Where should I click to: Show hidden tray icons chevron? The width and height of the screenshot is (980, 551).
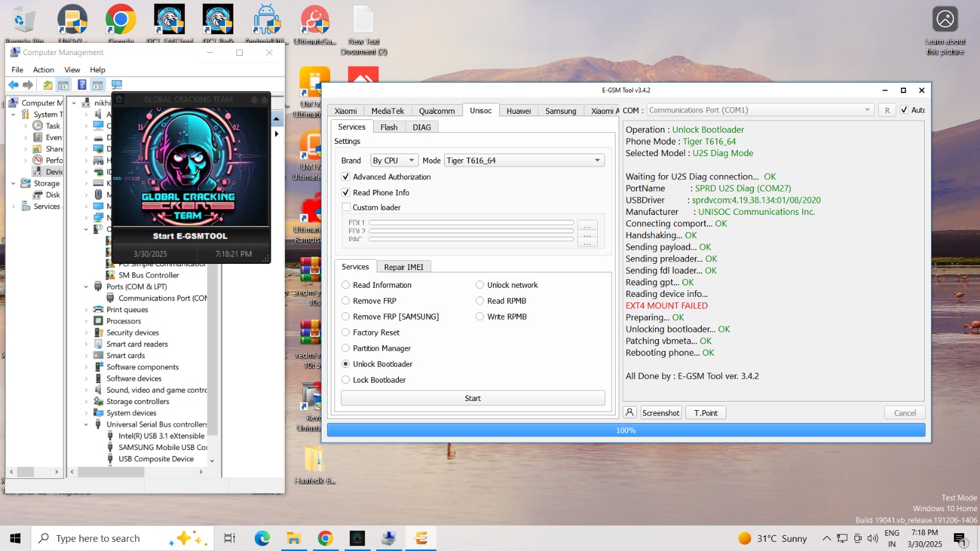[826, 538]
